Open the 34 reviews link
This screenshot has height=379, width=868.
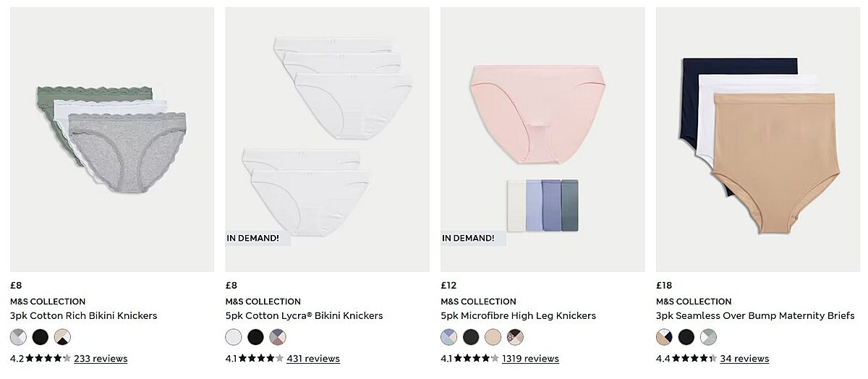744,359
